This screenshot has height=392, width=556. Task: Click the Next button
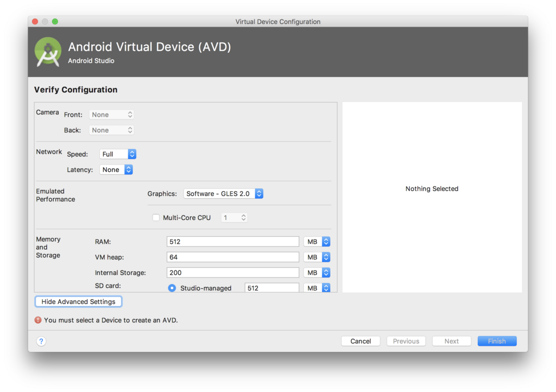pyautogui.click(x=451, y=341)
